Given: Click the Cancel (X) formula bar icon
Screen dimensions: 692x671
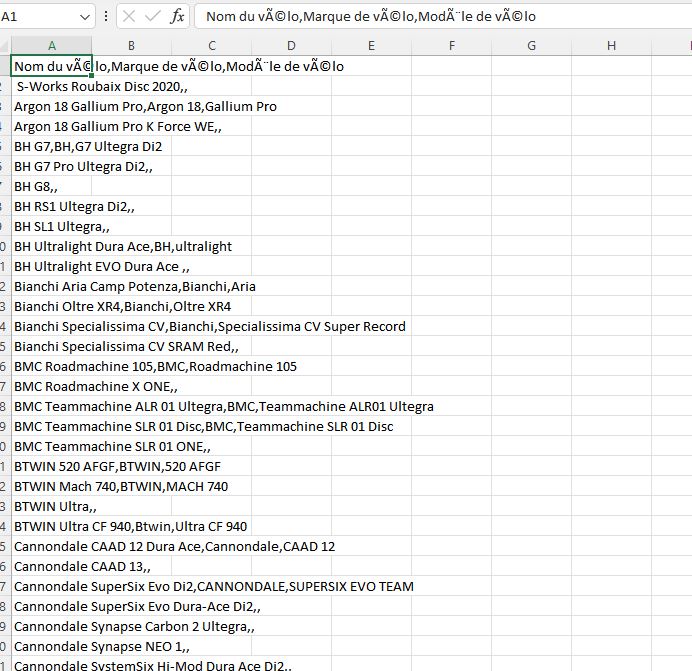Looking at the screenshot, I should [128, 17].
